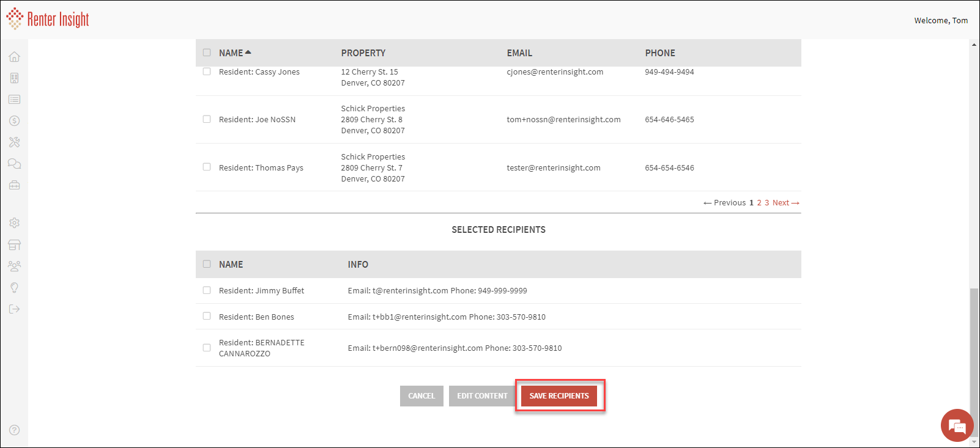Click phone number 654-646-5465

pyautogui.click(x=669, y=120)
